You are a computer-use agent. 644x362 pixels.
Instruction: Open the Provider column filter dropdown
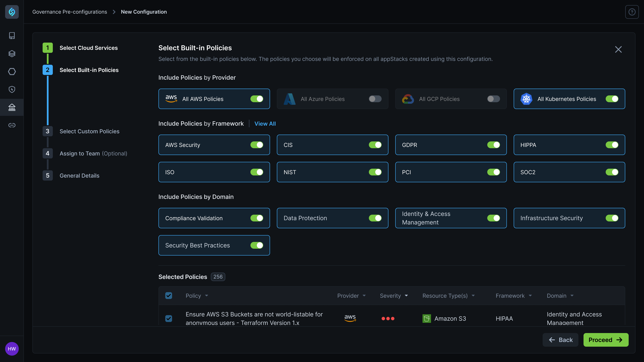(364, 296)
